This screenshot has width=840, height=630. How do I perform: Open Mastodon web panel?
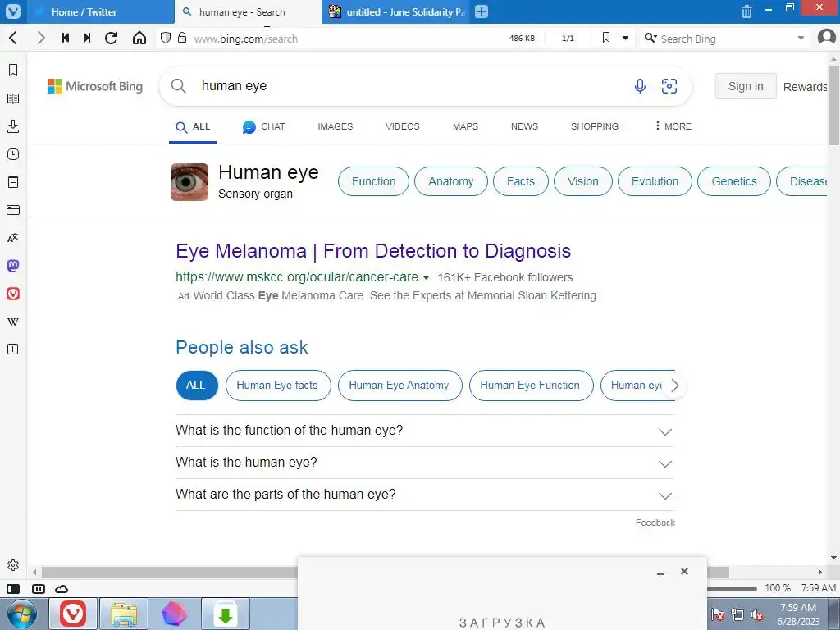(13, 266)
